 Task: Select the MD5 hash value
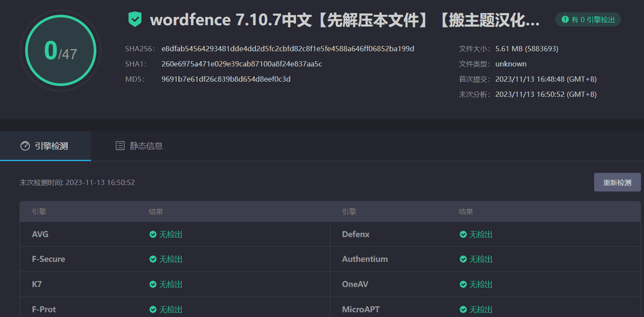click(226, 79)
